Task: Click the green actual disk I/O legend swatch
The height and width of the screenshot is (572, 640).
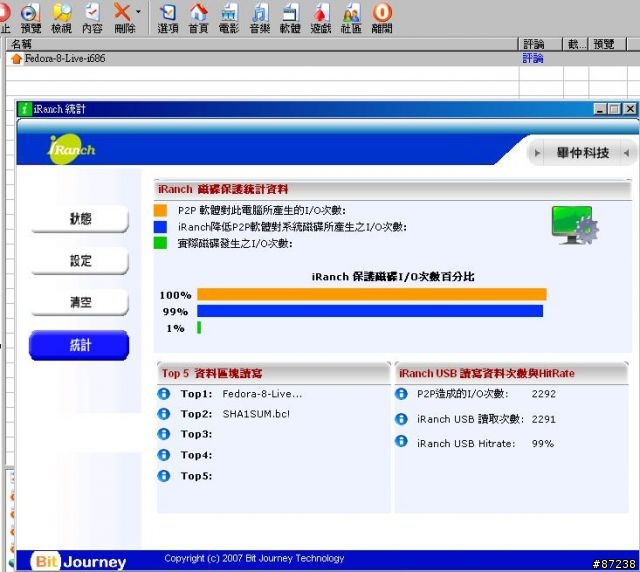Action: pos(160,243)
